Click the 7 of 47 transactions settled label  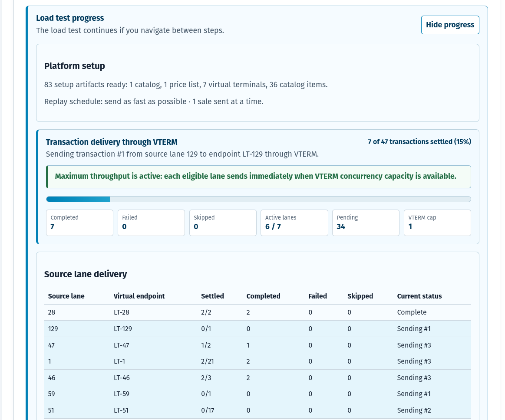point(419,141)
